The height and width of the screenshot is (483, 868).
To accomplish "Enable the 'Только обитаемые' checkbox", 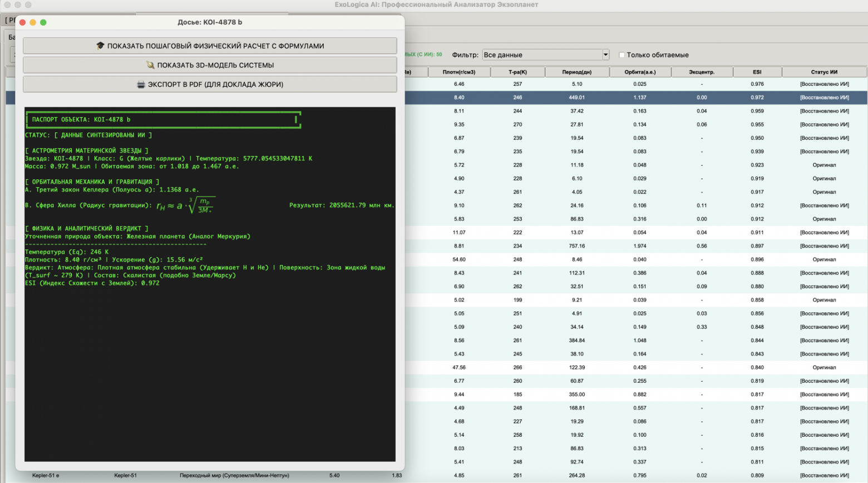I will click(x=622, y=55).
